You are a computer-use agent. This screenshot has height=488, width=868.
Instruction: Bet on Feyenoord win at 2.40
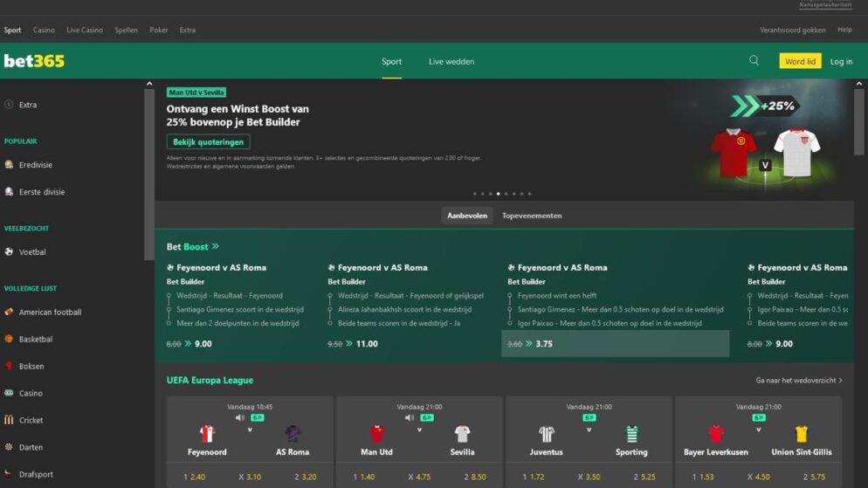[x=195, y=477]
